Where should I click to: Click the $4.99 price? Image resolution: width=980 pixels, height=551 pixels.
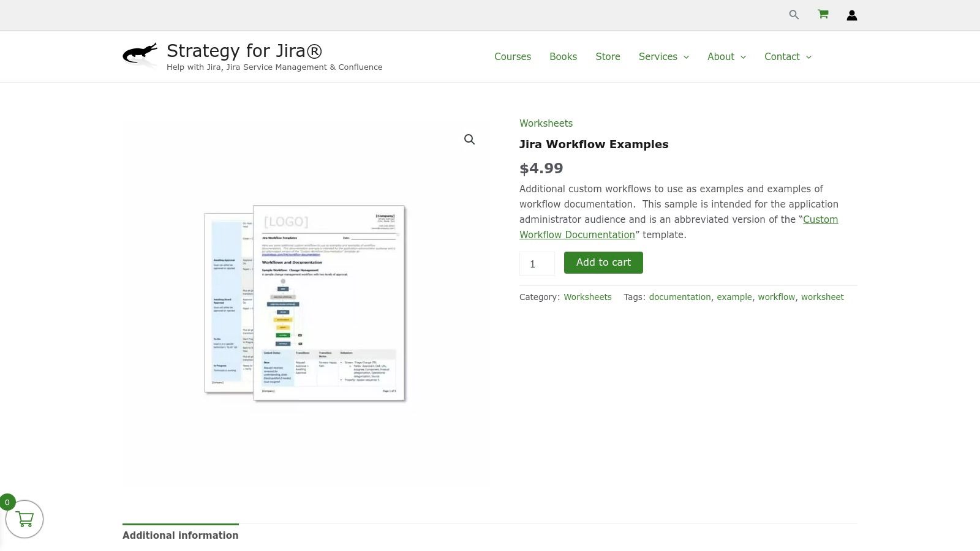tap(541, 168)
